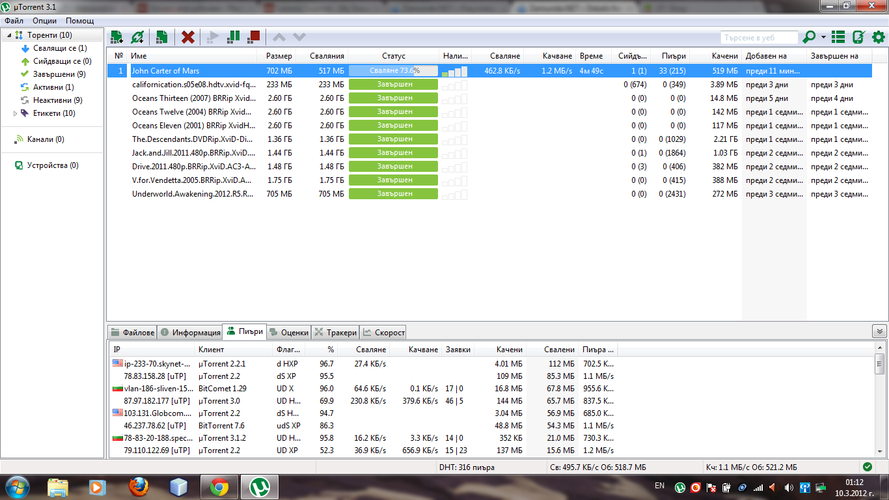Click in the web search field
The width and height of the screenshot is (889, 500).
click(759, 37)
